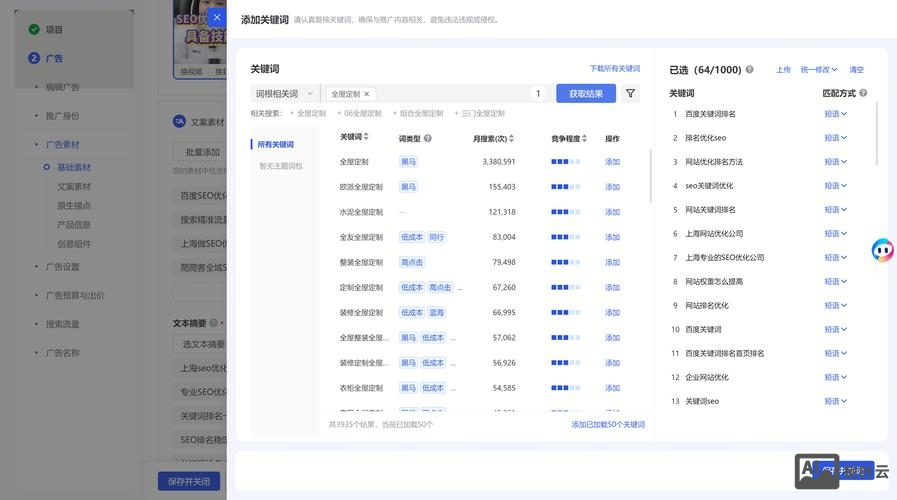This screenshot has height=500, width=897.
Task: Change match type for 上海网站优化公司
Action: pos(835,233)
